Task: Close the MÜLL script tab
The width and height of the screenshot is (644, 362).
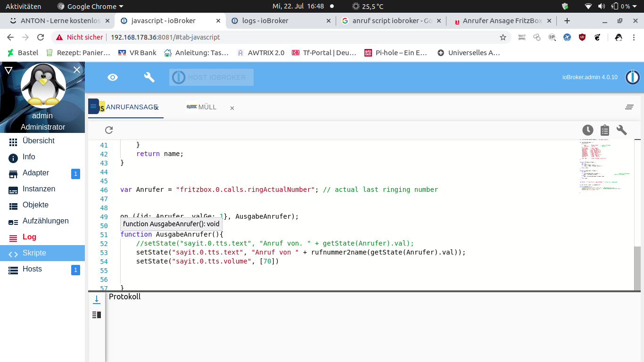Action: tap(232, 108)
